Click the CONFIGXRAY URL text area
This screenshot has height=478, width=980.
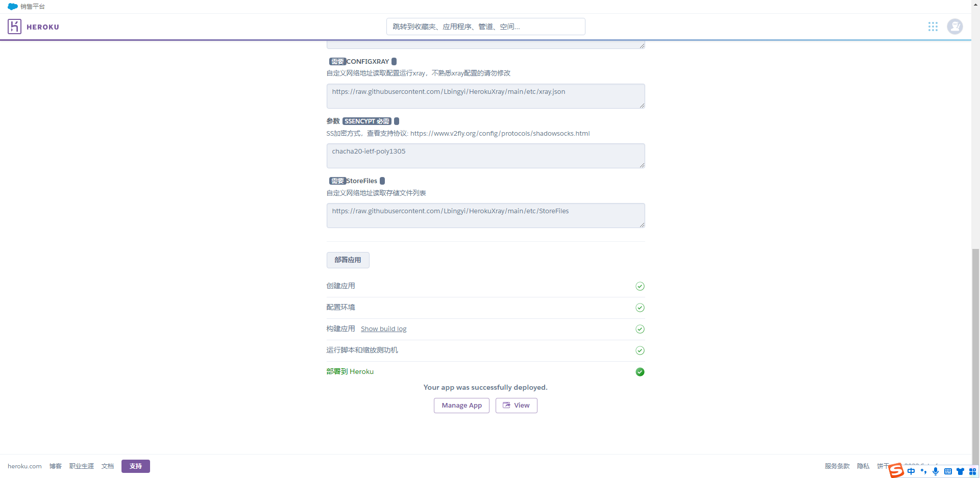pyautogui.click(x=485, y=96)
